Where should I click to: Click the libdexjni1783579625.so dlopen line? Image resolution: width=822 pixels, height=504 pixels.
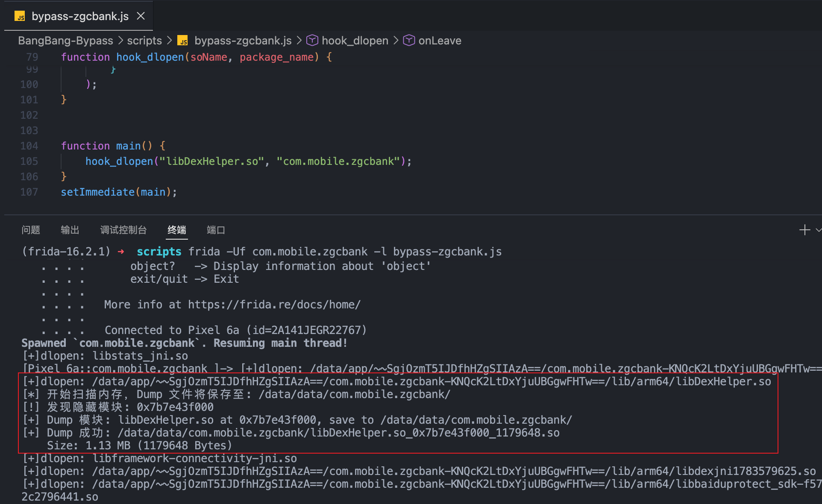(419, 471)
